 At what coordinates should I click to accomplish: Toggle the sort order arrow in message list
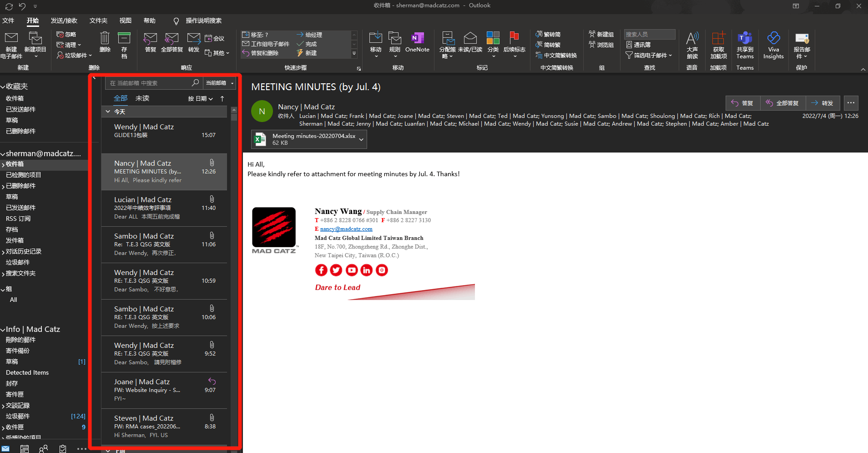(x=222, y=99)
